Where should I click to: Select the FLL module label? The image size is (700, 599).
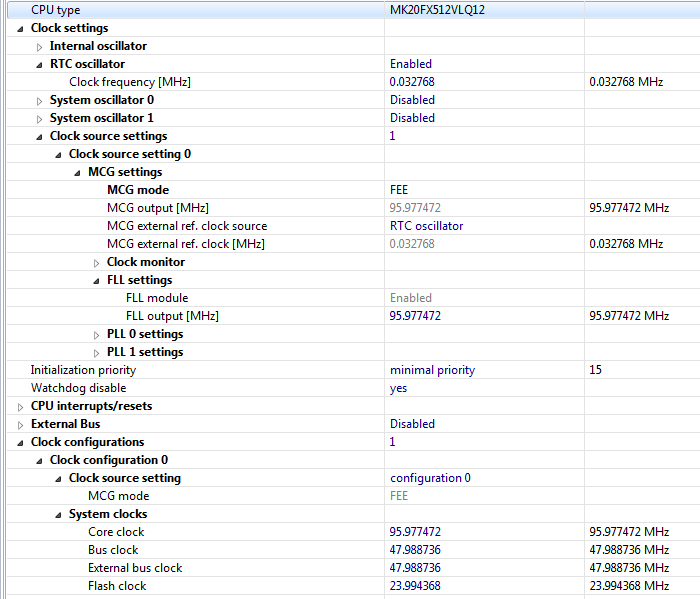tap(157, 298)
